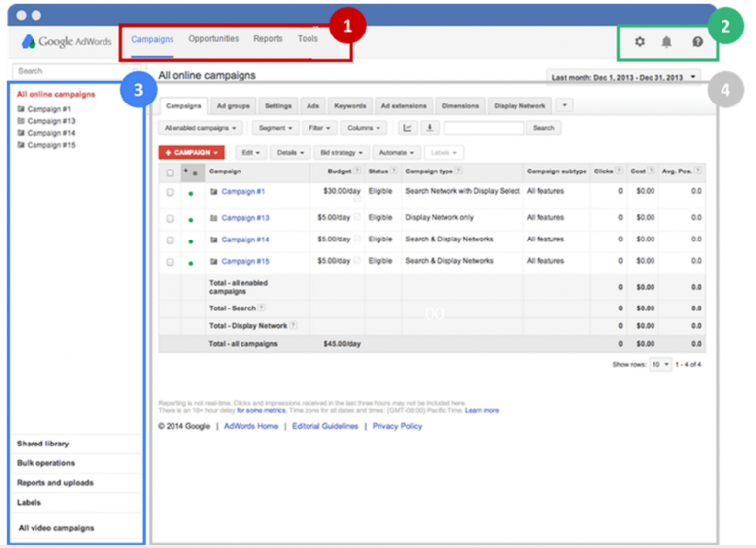Open the Details dropdown

click(290, 153)
